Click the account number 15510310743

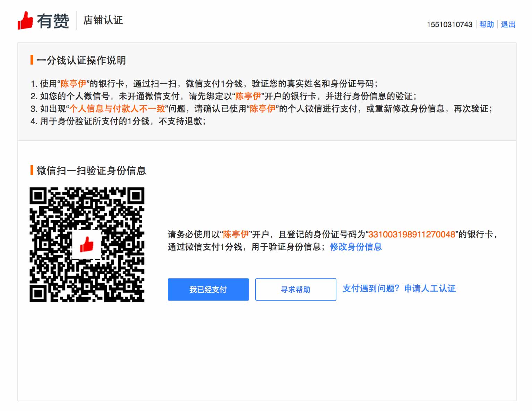(449, 24)
